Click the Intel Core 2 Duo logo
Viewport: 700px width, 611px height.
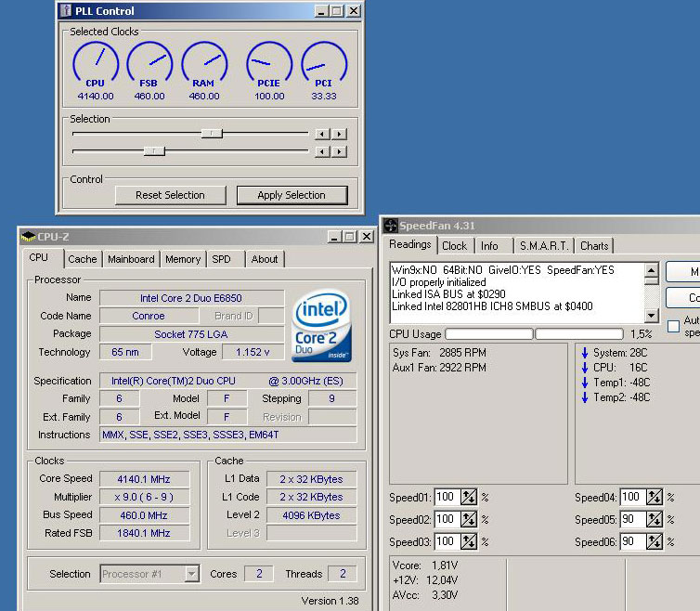320,325
